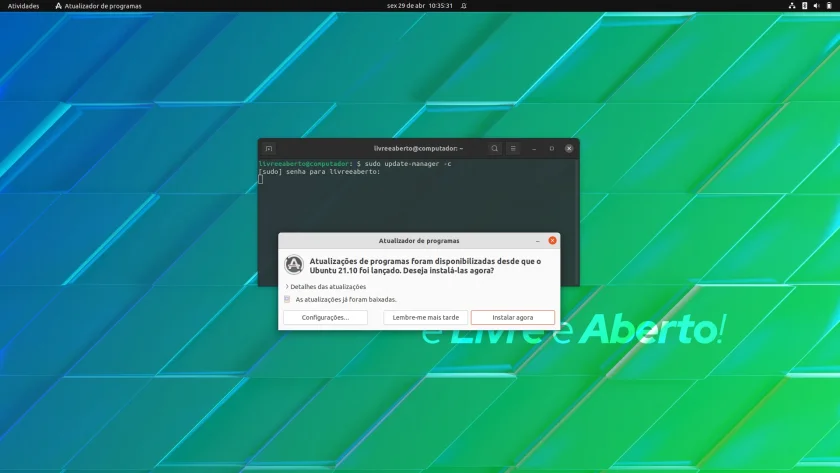The image size is (840, 473).
Task: Click the wired network status icon
Action: pos(792,6)
